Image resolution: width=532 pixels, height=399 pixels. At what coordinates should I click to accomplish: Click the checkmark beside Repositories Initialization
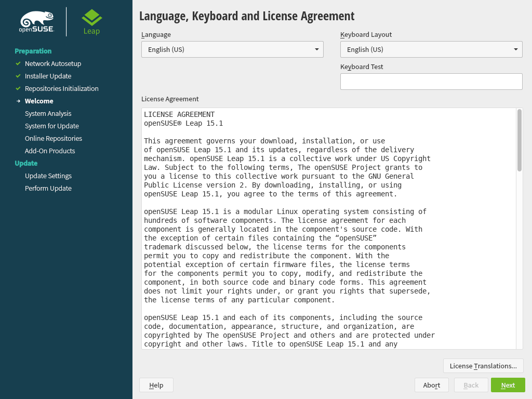18,88
